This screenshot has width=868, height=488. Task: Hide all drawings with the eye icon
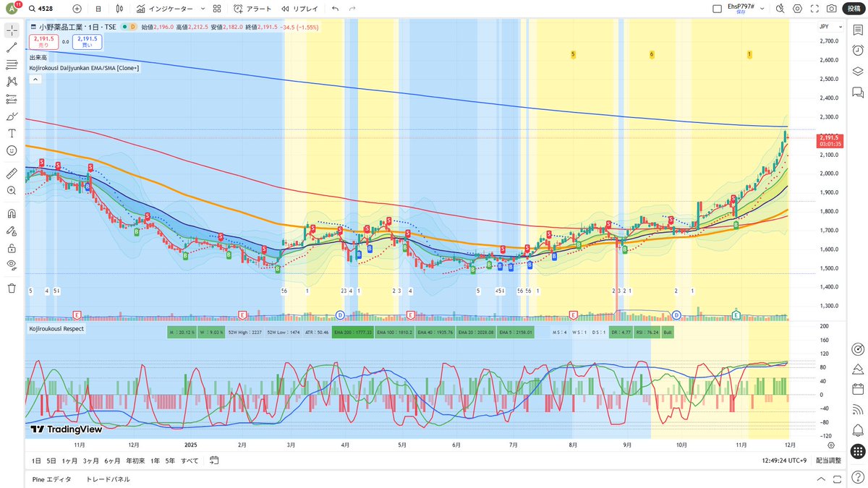tap(12, 265)
